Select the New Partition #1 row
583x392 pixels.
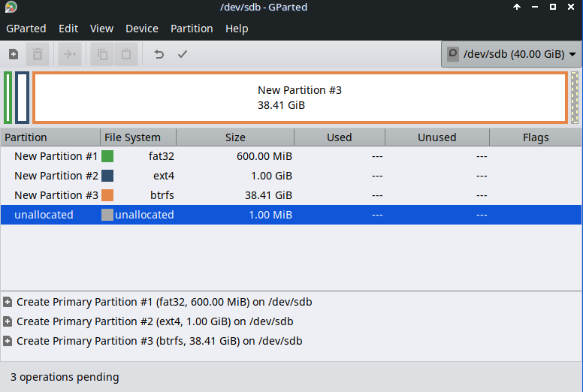point(291,156)
